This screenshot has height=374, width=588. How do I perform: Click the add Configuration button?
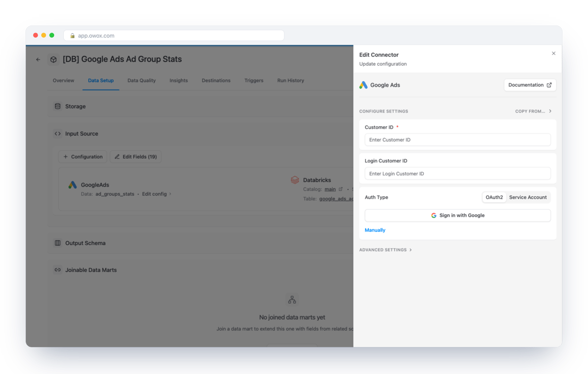coord(83,157)
